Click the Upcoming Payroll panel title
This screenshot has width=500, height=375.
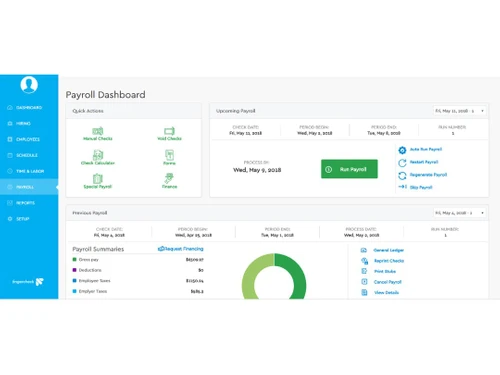click(x=235, y=111)
